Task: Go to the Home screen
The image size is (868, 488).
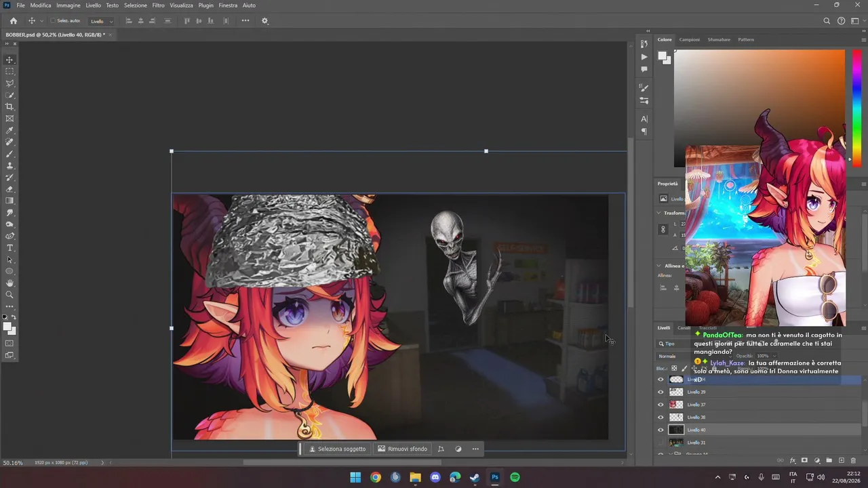Action: pos(13,21)
